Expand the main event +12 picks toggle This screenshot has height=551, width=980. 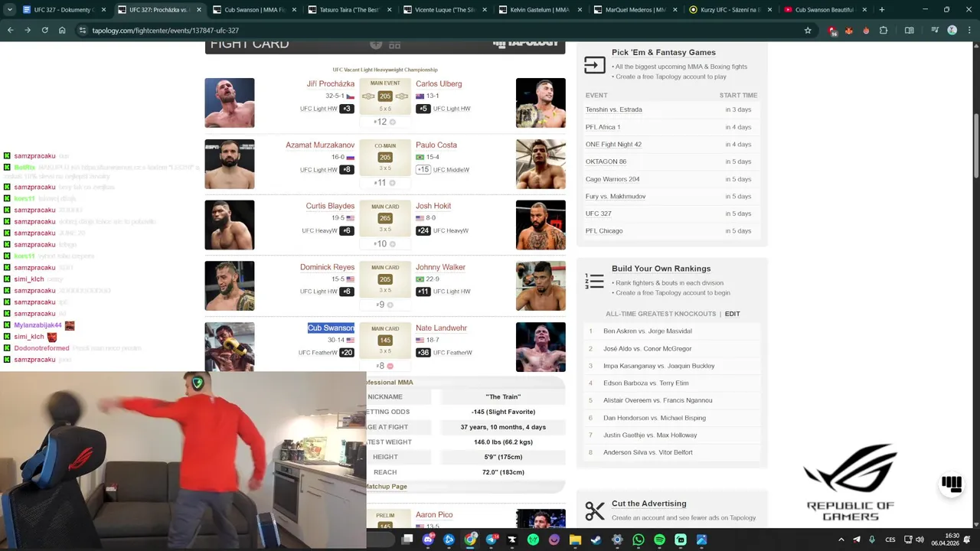pos(385,122)
